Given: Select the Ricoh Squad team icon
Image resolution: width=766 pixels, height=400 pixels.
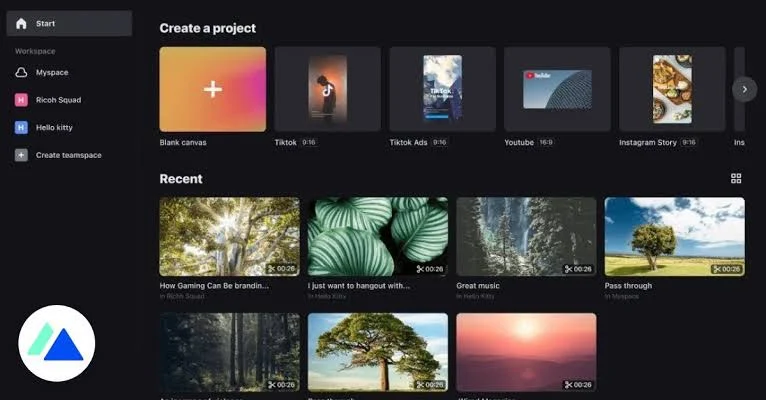Looking at the screenshot, I should click(x=21, y=100).
